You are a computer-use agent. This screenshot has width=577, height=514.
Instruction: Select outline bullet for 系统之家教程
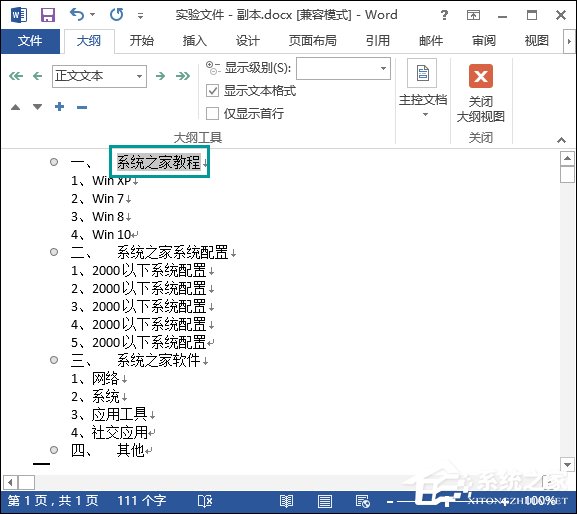[54, 162]
